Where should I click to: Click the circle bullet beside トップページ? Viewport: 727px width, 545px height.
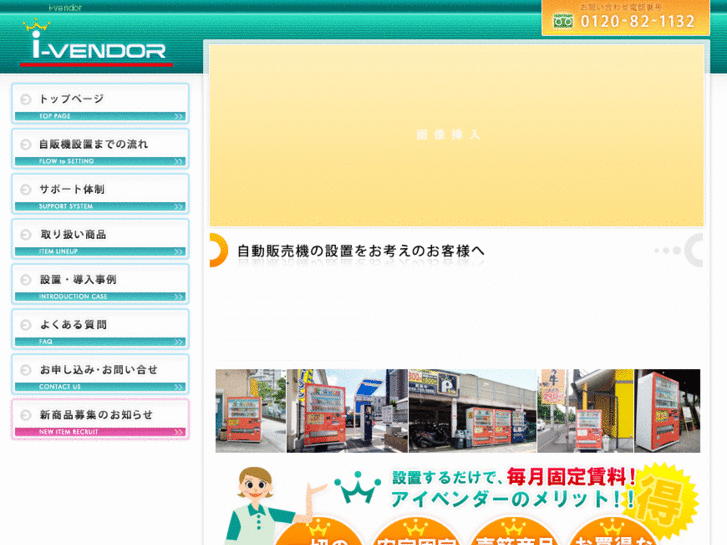point(26,99)
